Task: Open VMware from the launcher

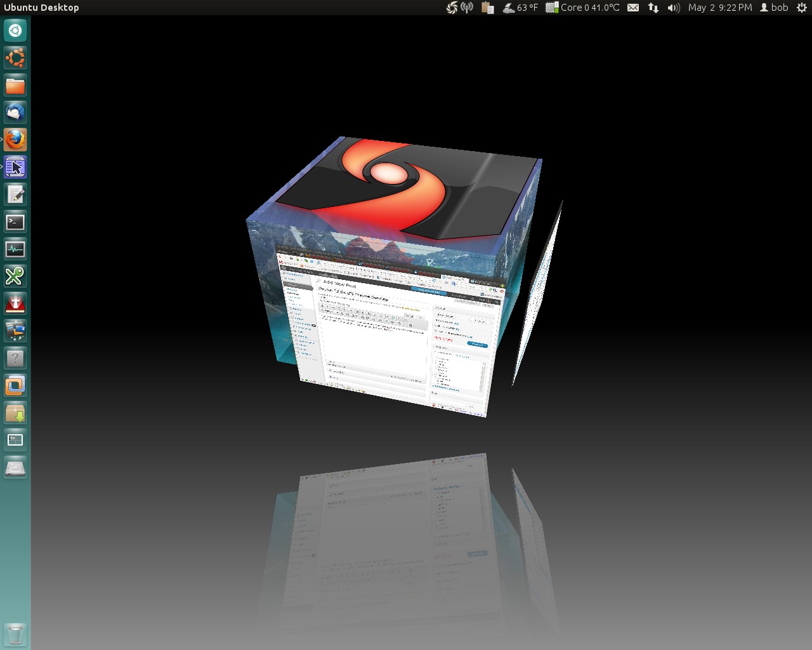Action: click(x=15, y=386)
